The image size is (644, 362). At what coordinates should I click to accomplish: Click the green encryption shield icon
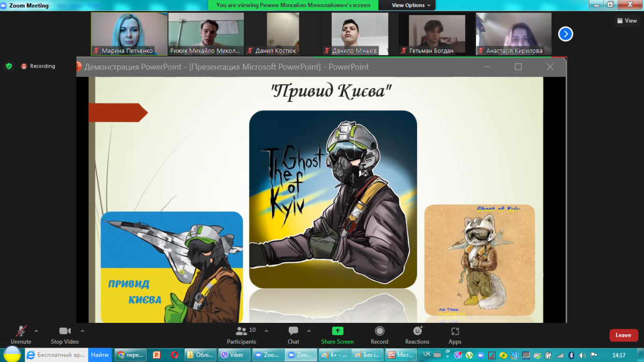(9, 66)
